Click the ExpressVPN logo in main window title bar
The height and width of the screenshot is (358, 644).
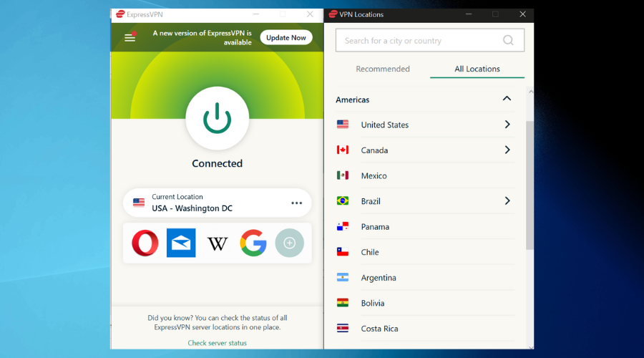pyautogui.click(x=120, y=14)
